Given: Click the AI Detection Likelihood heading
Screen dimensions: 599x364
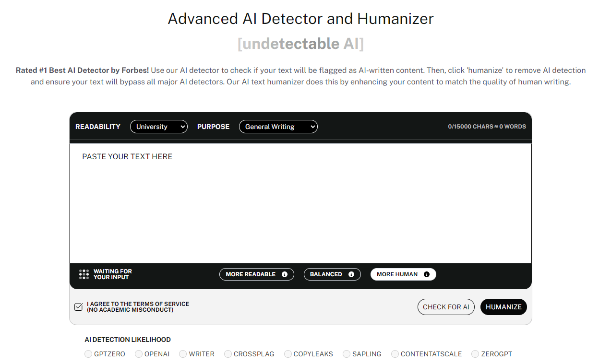Looking at the screenshot, I should tap(128, 340).
